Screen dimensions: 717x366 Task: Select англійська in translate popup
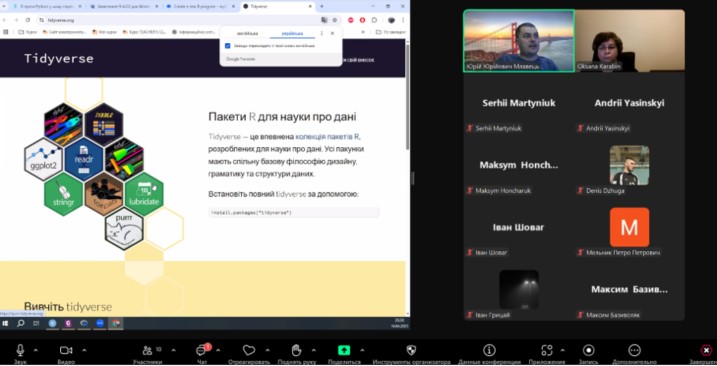[247, 33]
